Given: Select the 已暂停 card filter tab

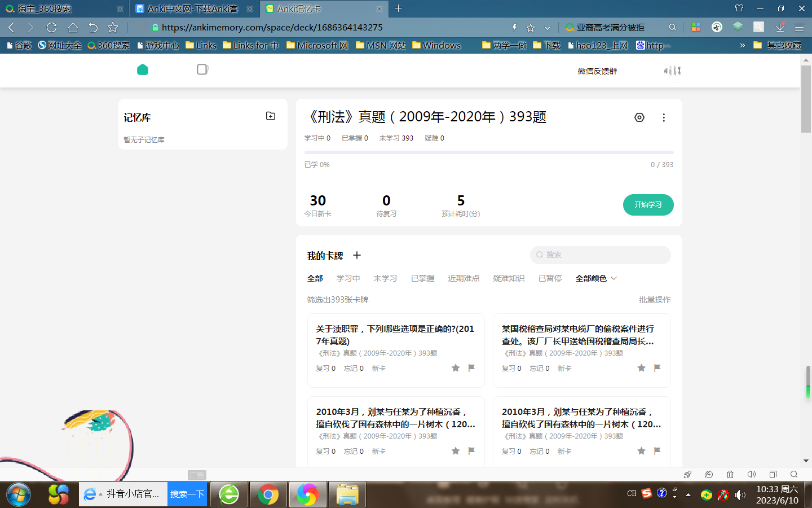Looking at the screenshot, I should [550, 278].
